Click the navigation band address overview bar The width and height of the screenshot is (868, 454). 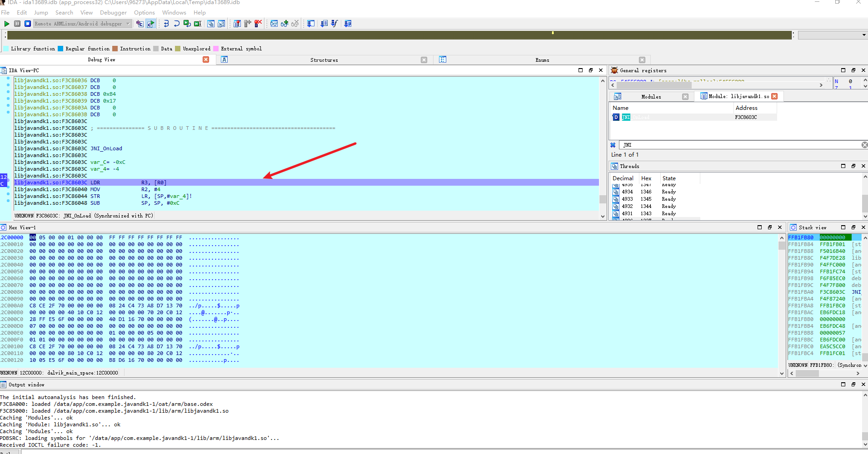(400, 35)
